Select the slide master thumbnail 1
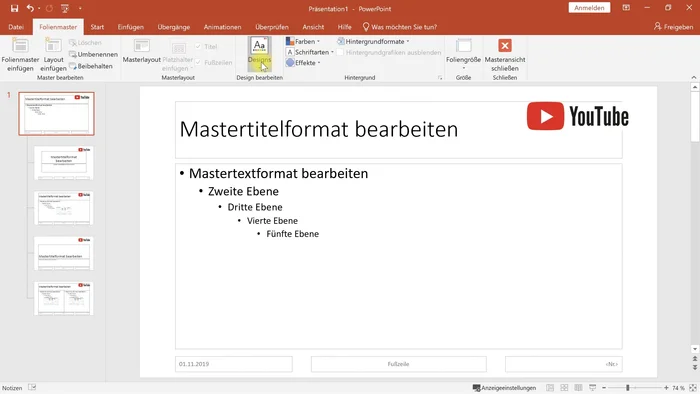Image resolution: width=700 pixels, height=394 pixels. pyautogui.click(x=57, y=114)
